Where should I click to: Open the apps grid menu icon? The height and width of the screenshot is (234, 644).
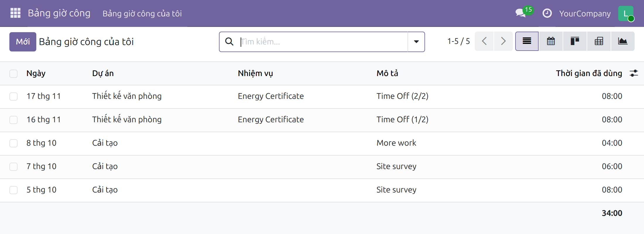(16, 13)
